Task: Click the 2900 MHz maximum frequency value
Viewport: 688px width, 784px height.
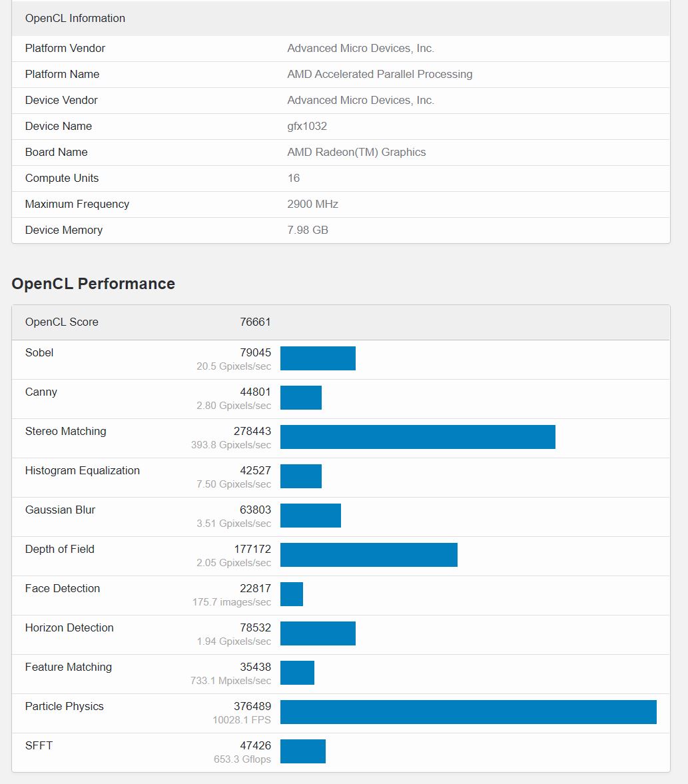Action: 312,204
